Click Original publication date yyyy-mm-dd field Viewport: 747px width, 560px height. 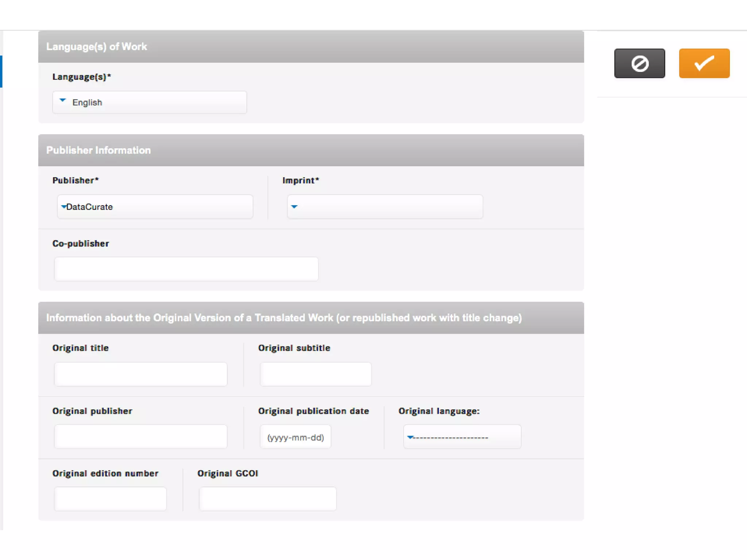[295, 437]
